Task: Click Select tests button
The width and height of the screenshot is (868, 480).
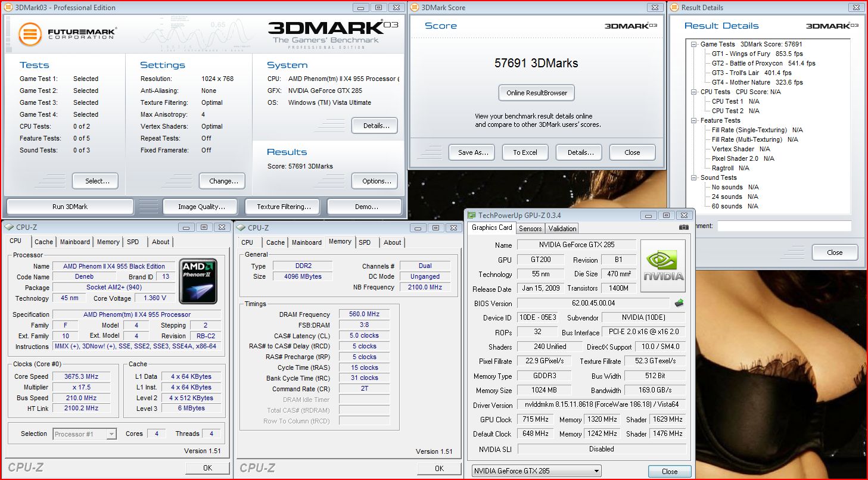Action: pyautogui.click(x=95, y=181)
